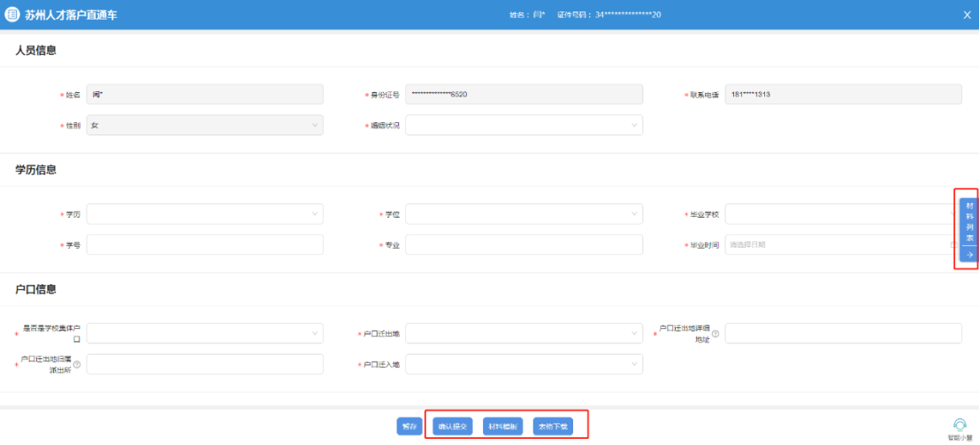Image resolution: width=980 pixels, height=445 pixels.
Task: Click the 材料模板 button
Action: pos(502,426)
